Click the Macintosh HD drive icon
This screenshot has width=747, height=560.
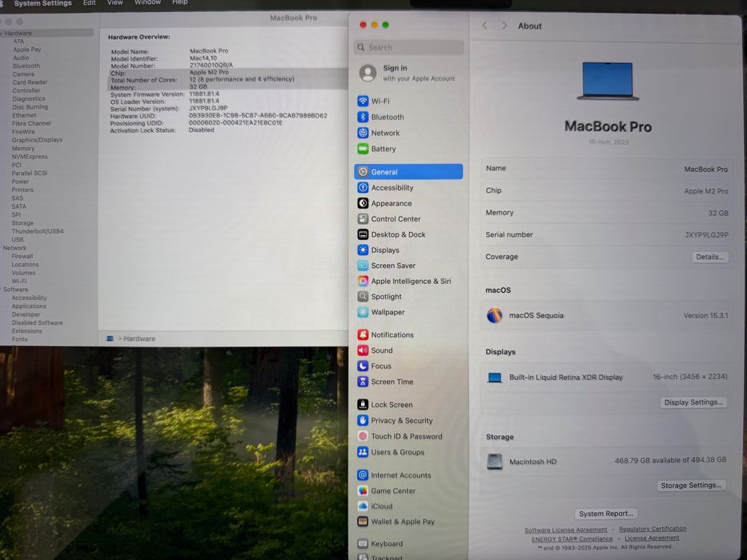(495, 462)
